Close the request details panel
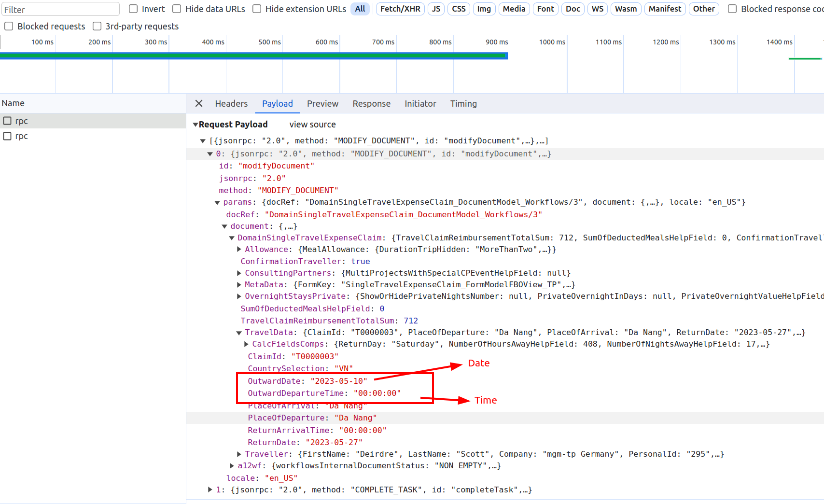824x504 pixels. [199, 103]
